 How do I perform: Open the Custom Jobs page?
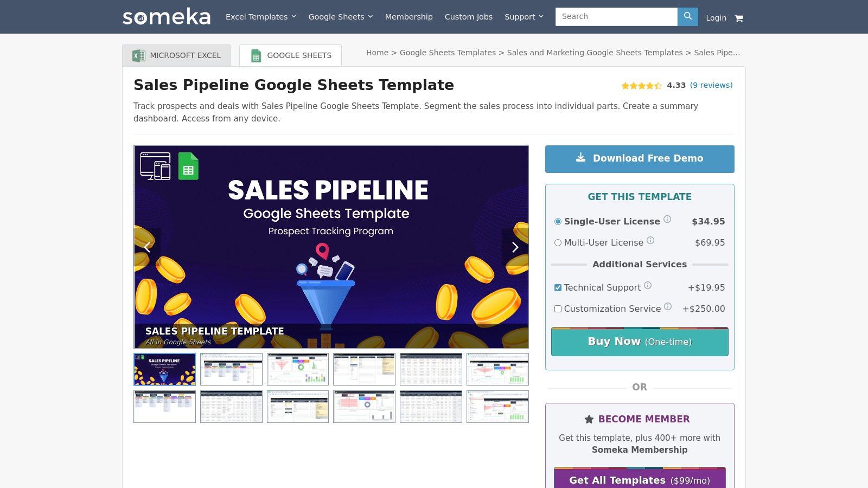[x=469, y=17]
